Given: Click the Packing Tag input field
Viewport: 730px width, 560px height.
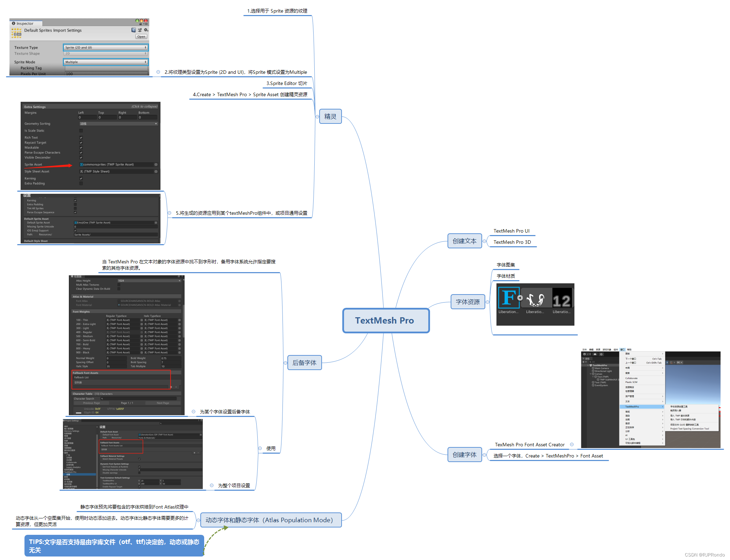Looking at the screenshot, I should pos(106,68).
